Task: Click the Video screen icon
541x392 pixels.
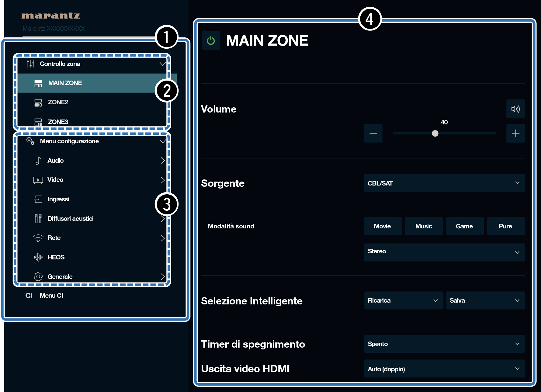Action: tap(38, 180)
